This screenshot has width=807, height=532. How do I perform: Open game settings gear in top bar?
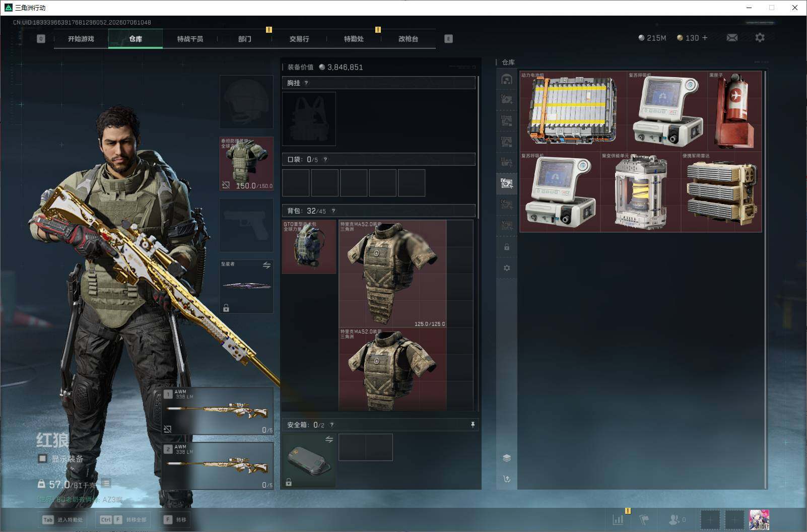pos(760,38)
